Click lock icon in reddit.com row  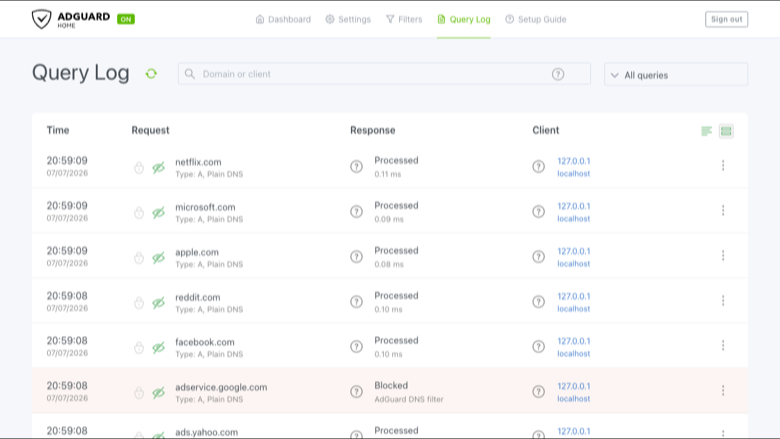(139, 303)
